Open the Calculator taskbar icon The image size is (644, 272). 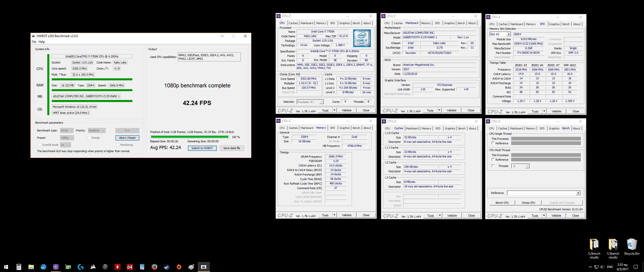point(19,267)
